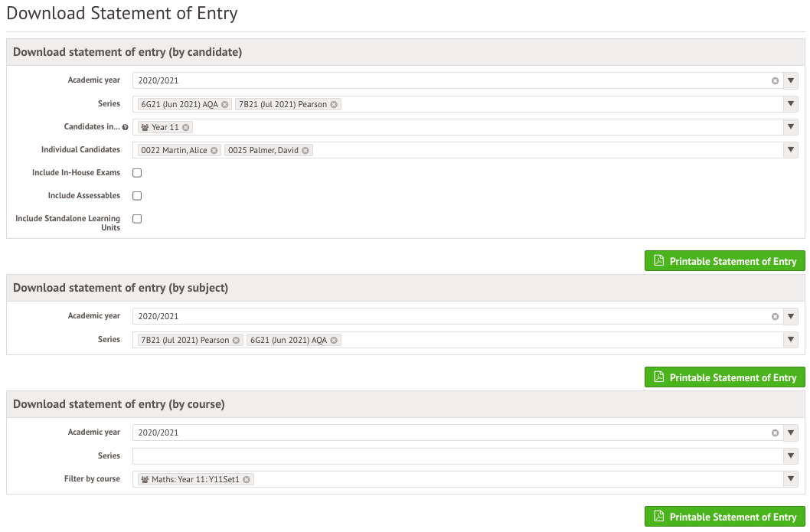This screenshot has height=532, width=810.
Task: Tick the Include Assessables checkbox
Action: [x=137, y=196]
